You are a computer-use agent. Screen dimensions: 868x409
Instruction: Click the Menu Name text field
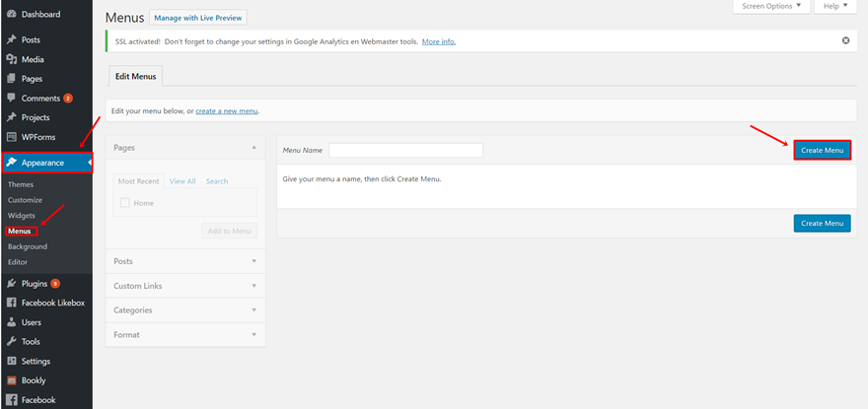[405, 150]
